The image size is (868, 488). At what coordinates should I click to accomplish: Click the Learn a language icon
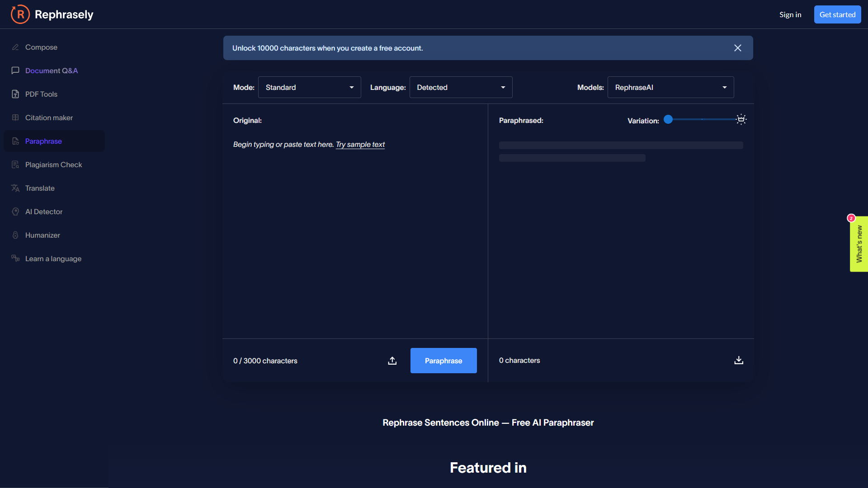click(x=15, y=258)
